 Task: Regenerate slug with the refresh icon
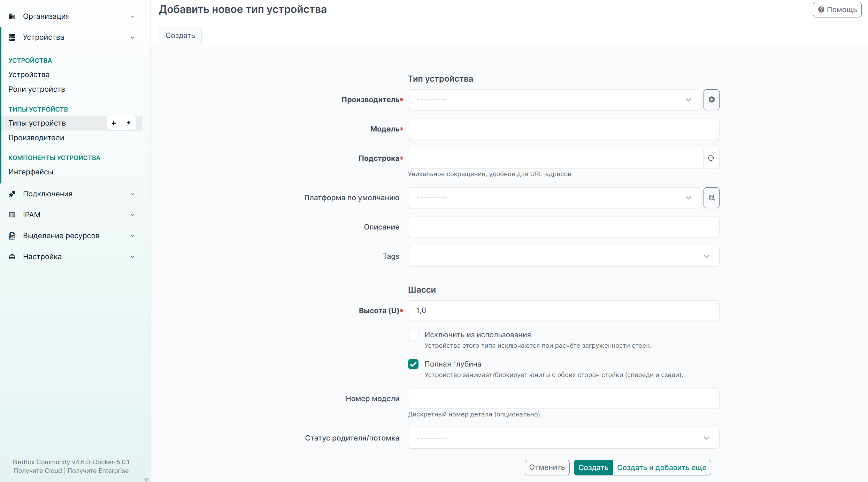(x=711, y=158)
